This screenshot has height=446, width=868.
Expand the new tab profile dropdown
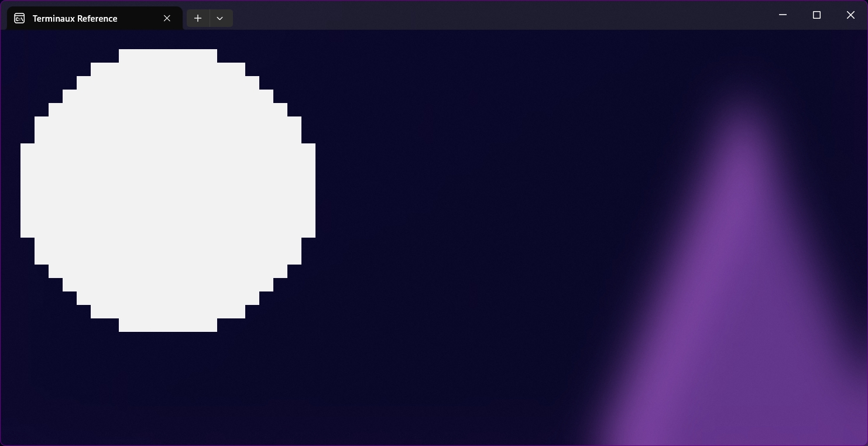[220, 18]
